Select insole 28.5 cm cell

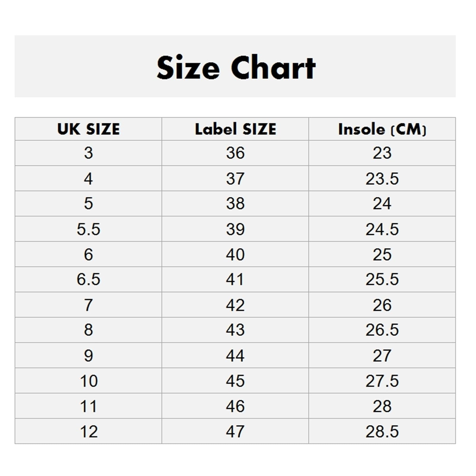tap(382, 431)
